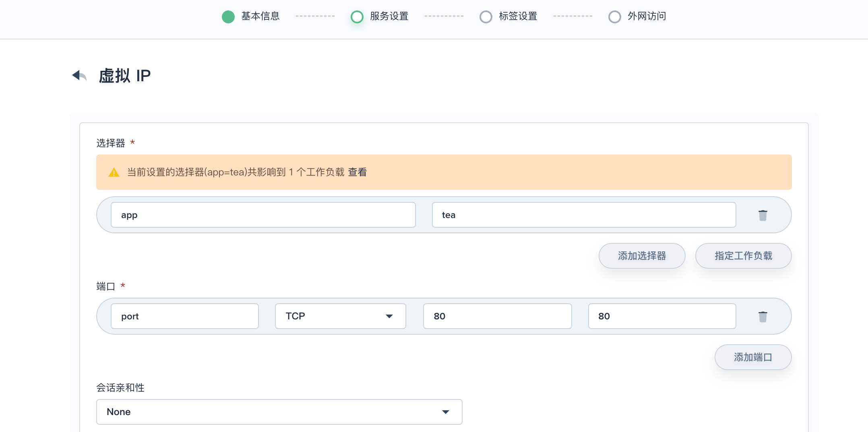868x432 pixels.
Task: Click the 指定工作负载 button
Action: 744,256
